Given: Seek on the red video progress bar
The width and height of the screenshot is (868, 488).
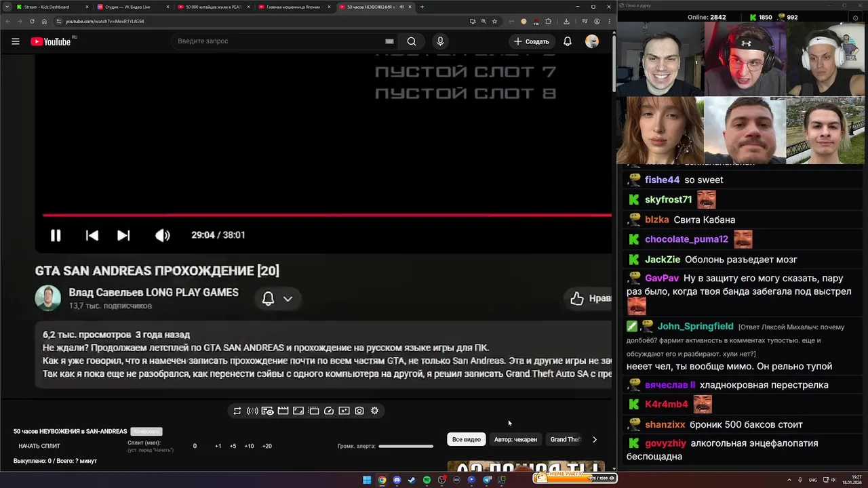Looking at the screenshot, I should pos(327,216).
